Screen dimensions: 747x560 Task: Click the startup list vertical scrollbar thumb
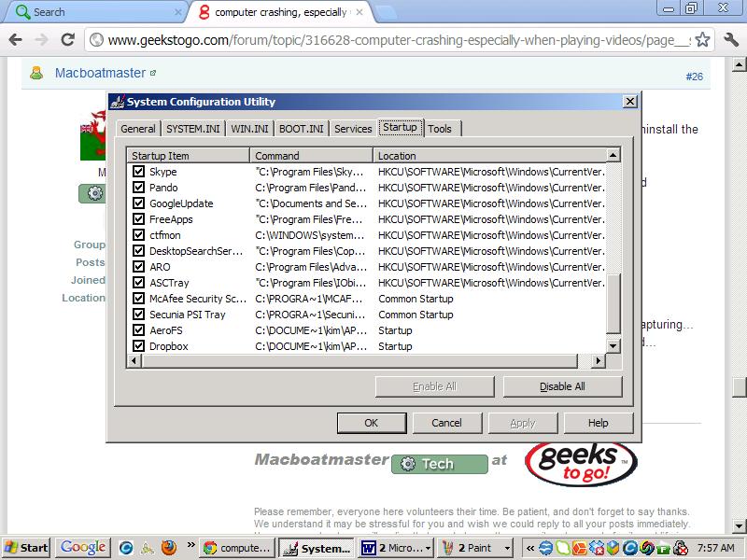[x=613, y=303]
